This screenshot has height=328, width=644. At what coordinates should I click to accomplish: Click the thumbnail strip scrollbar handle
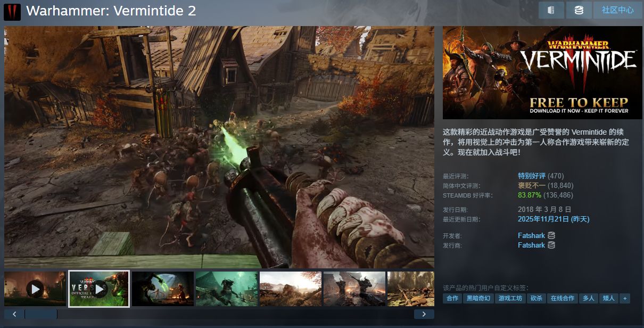point(41,314)
